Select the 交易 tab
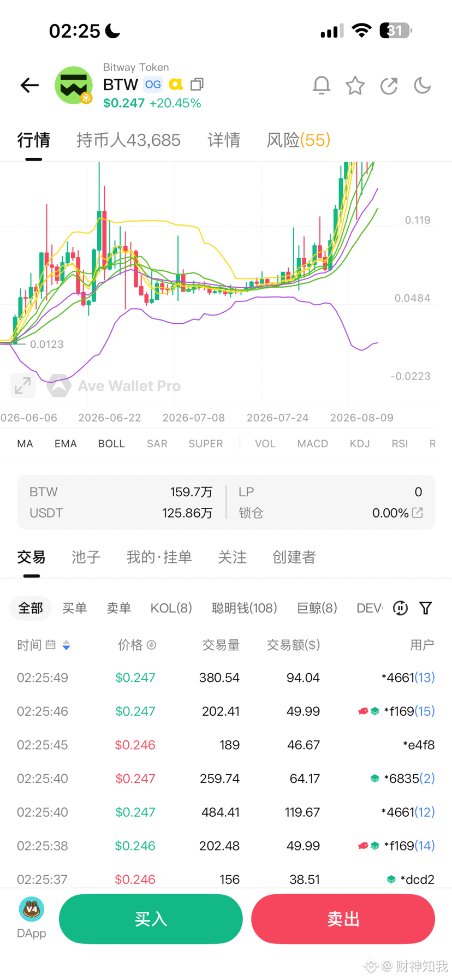 (31, 557)
